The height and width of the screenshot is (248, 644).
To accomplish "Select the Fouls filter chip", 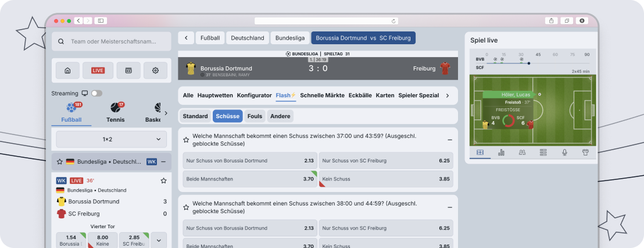I will pyautogui.click(x=255, y=116).
